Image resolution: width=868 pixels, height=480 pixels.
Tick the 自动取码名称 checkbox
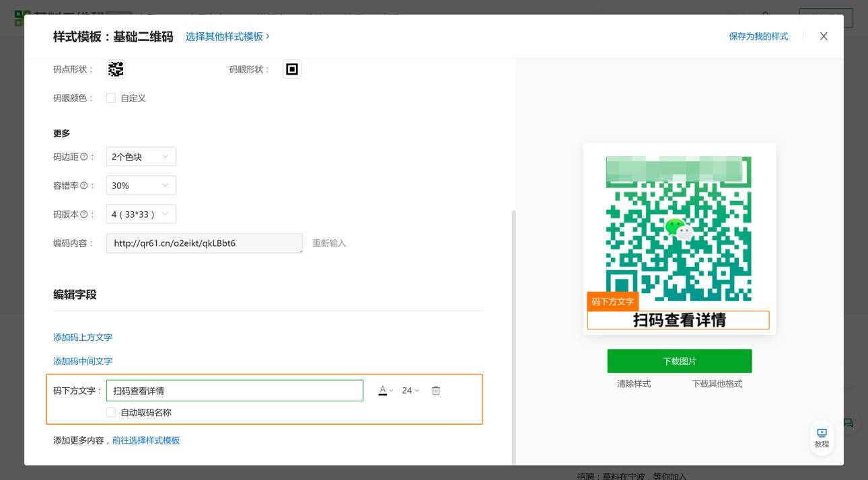[111, 413]
